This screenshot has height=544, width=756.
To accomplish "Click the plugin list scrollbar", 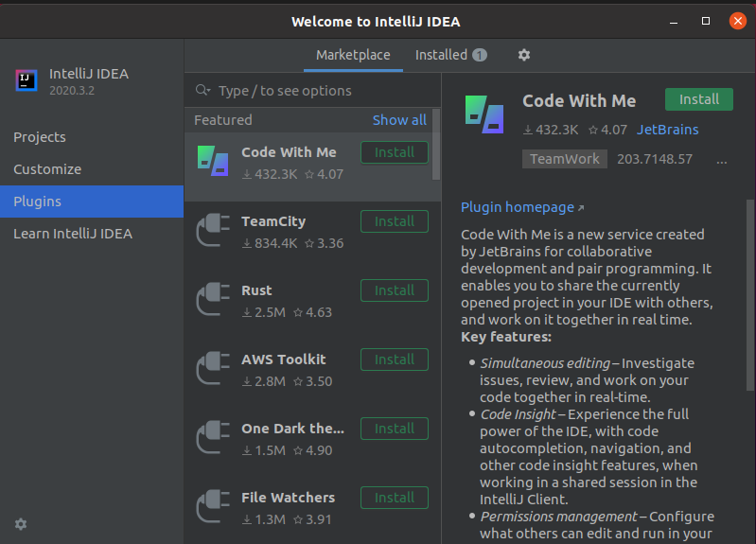I will [436, 145].
